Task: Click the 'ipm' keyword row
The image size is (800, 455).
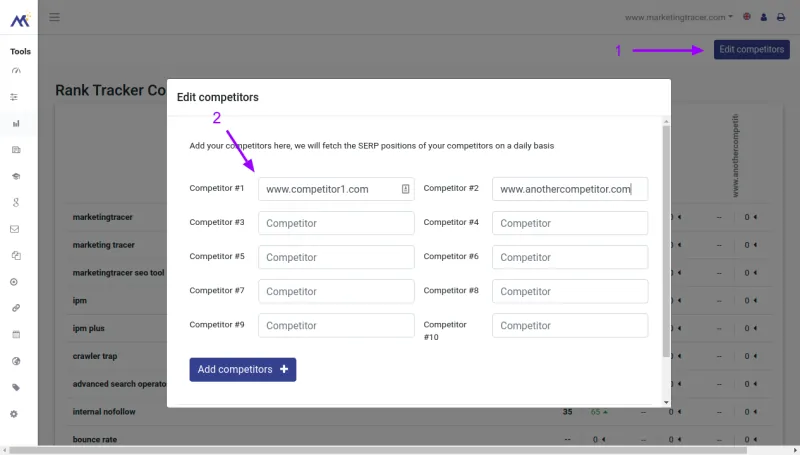Action: (x=80, y=300)
